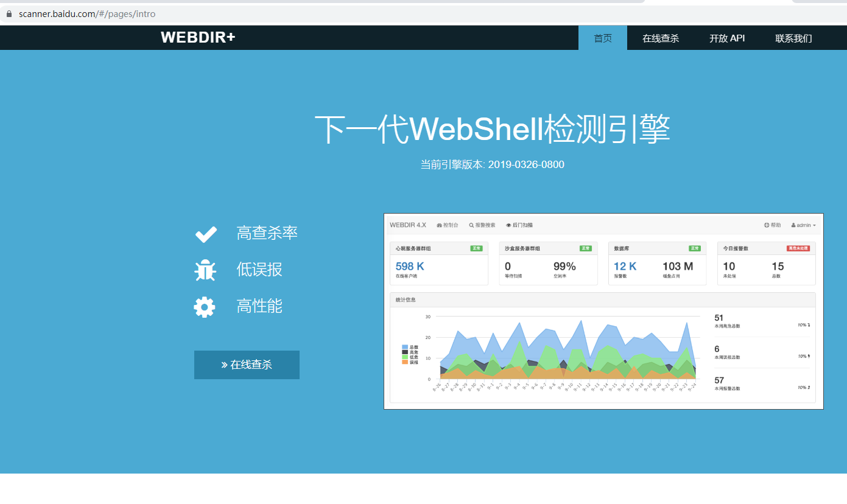
Task: Click the 低误报 feature text
Action: [259, 269]
